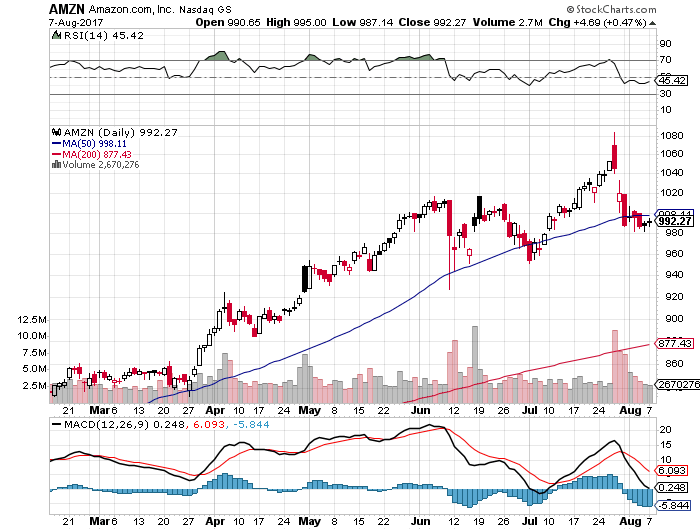
Task: Click the Close 992.27 value in header
Action: click(x=433, y=22)
